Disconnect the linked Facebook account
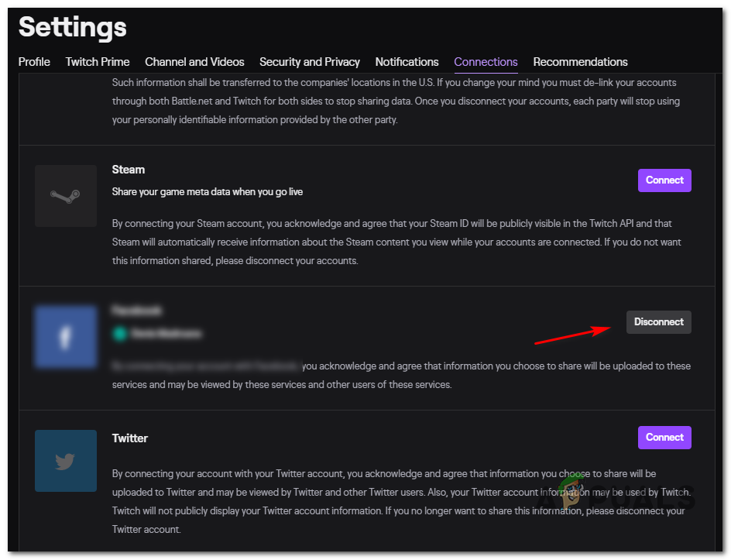The image size is (731, 560). click(658, 322)
